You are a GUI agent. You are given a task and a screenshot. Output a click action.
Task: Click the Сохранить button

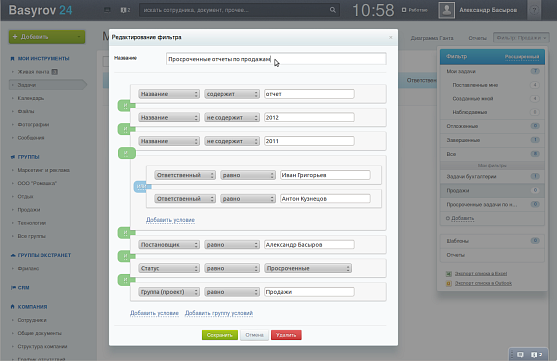(x=220, y=335)
